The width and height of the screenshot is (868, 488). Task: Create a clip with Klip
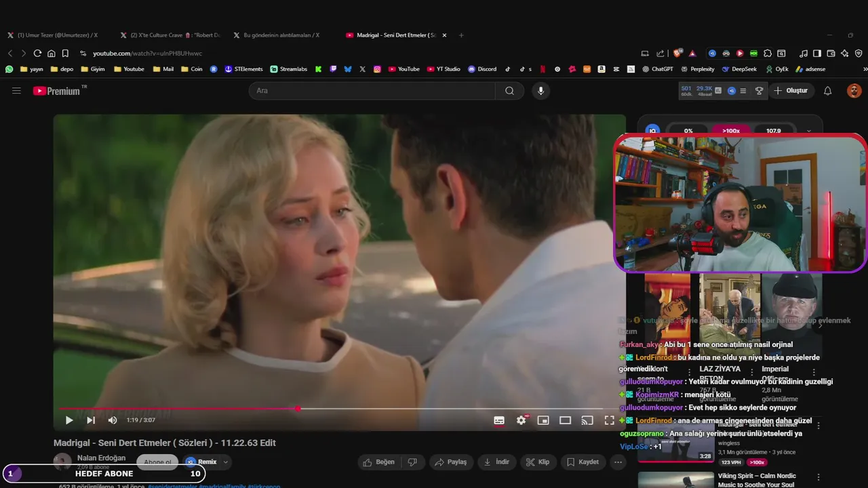538,462
